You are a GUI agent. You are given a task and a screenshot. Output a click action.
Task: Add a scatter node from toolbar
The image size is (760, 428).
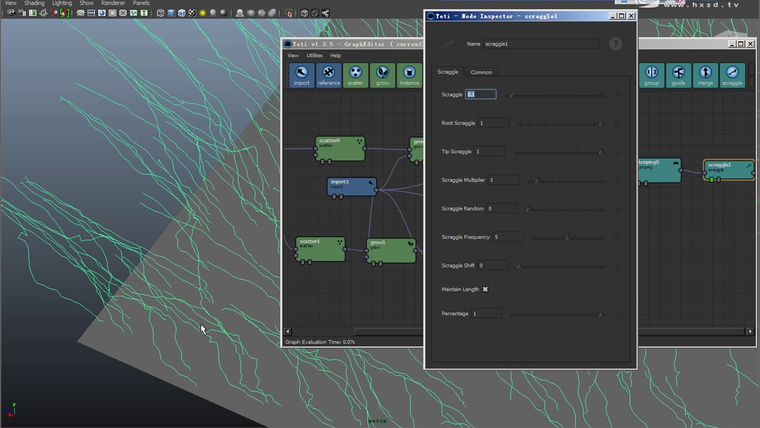click(x=355, y=75)
